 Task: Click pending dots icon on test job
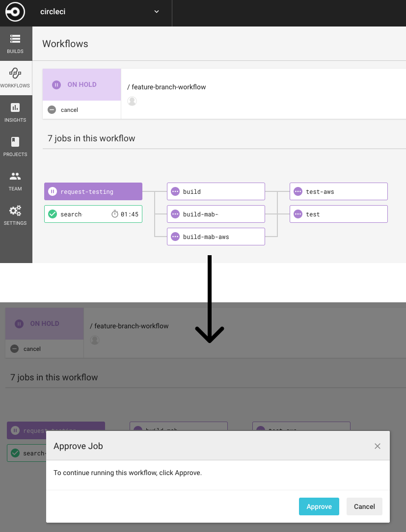pyautogui.click(x=298, y=214)
